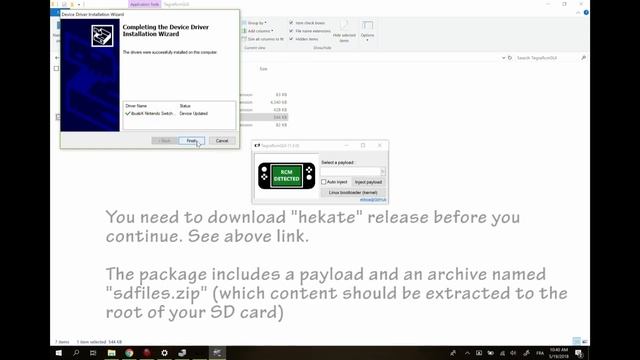Expand the Options dropdown in ribbon
Viewport: 640px width, 360px height.
(x=367, y=40)
